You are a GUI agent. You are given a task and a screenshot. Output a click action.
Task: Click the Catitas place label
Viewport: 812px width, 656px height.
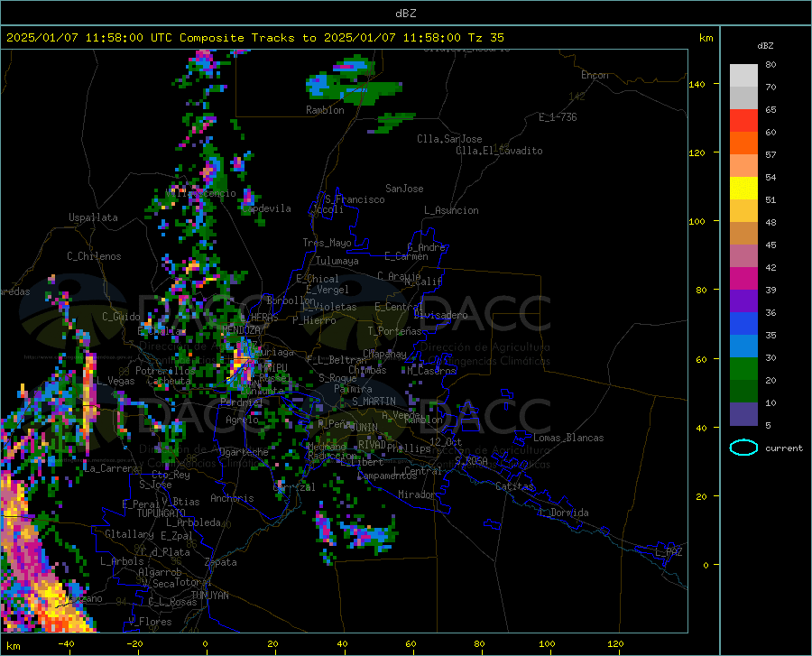515,486
